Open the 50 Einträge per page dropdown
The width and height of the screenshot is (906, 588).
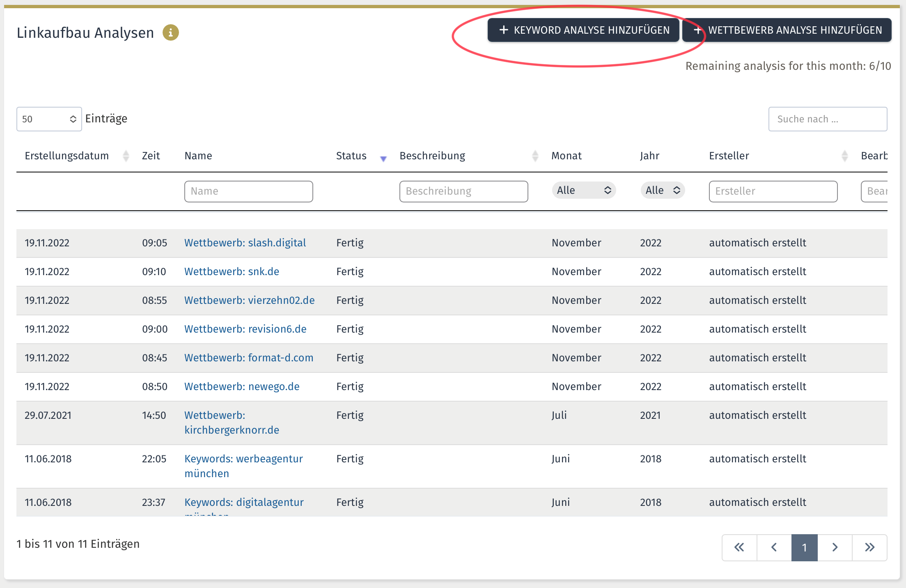49,119
